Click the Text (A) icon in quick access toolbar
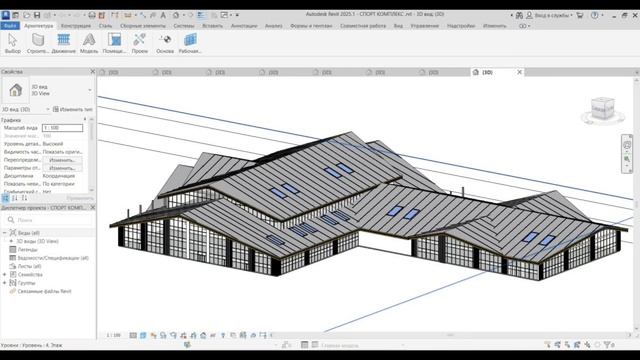 pos(163,16)
